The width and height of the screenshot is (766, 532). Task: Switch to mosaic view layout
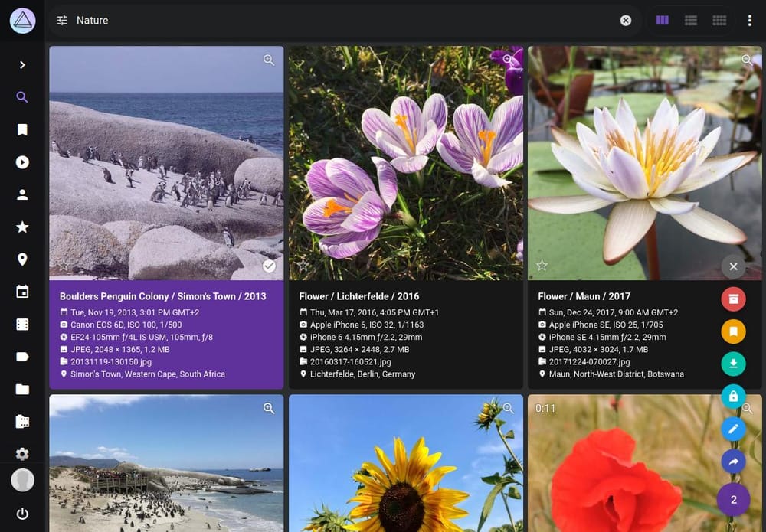click(x=719, y=20)
